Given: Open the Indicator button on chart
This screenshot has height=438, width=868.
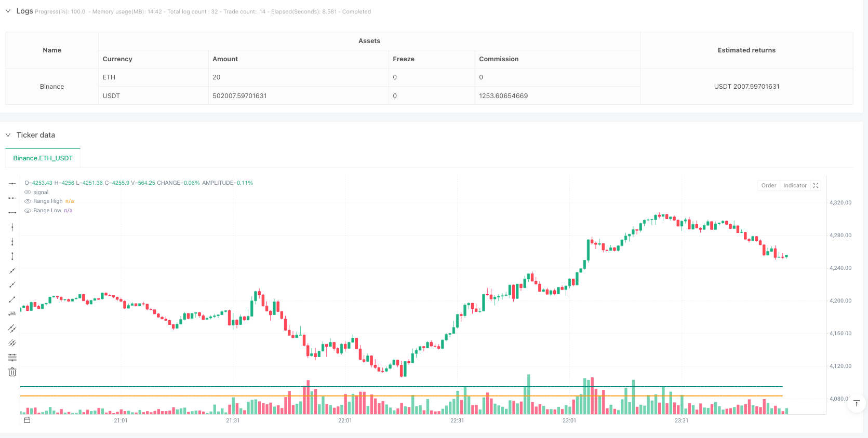Looking at the screenshot, I should [795, 185].
